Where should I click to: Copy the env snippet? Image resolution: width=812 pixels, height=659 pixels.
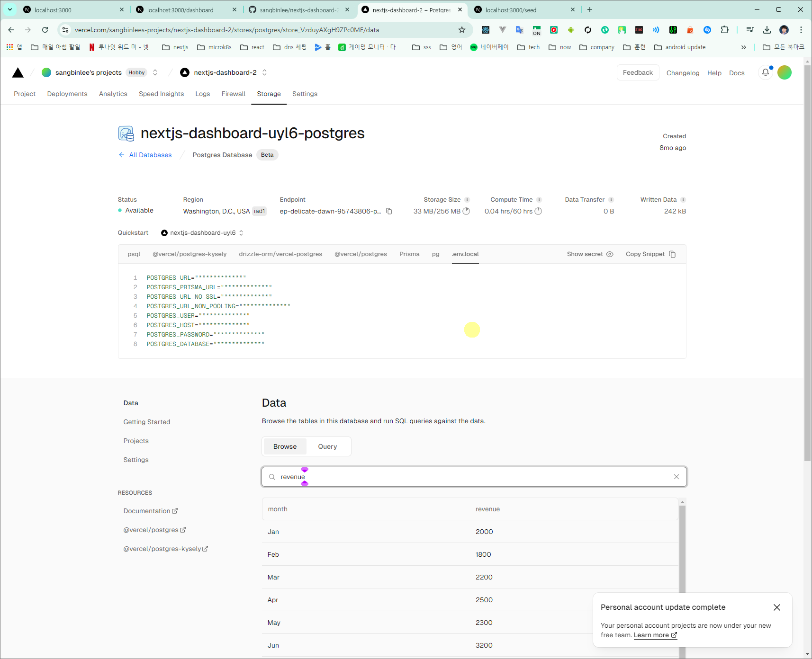coord(650,254)
